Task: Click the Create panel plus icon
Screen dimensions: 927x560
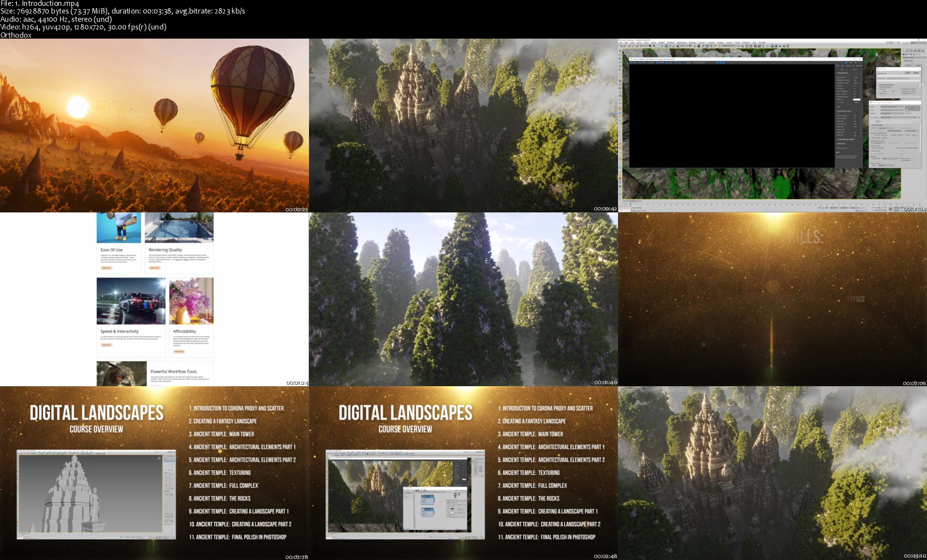Action: click(904, 51)
